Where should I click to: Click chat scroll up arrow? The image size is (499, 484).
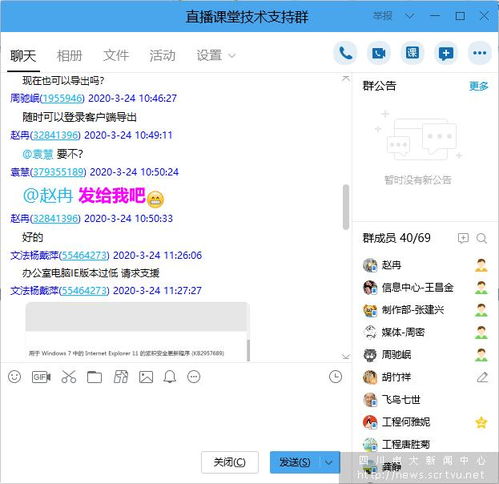click(x=346, y=78)
